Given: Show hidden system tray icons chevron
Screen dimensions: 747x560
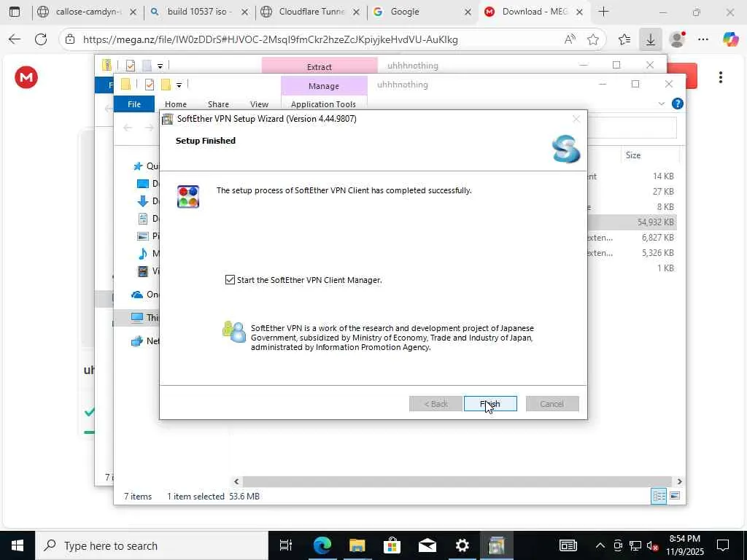Looking at the screenshot, I should pyautogui.click(x=600, y=545).
